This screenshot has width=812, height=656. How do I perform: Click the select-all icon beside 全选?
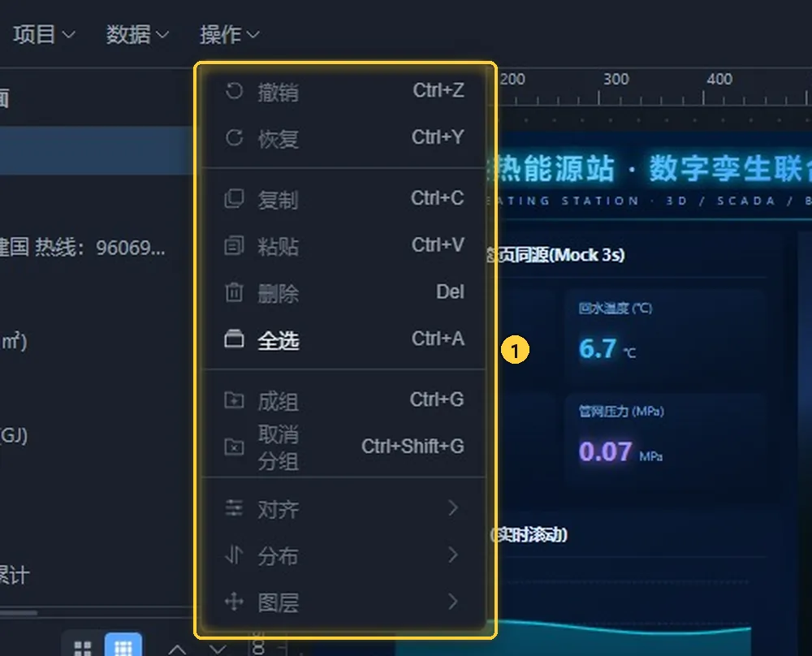pyautogui.click(x=234, y=339)
